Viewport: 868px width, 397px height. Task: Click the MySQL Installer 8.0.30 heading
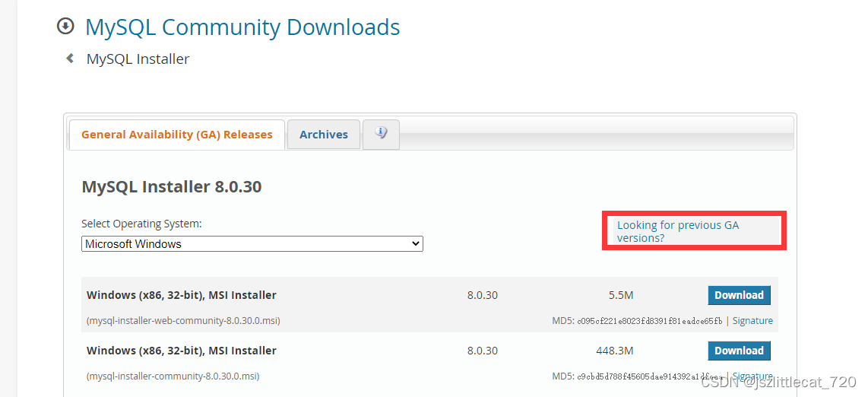point(172,186)
